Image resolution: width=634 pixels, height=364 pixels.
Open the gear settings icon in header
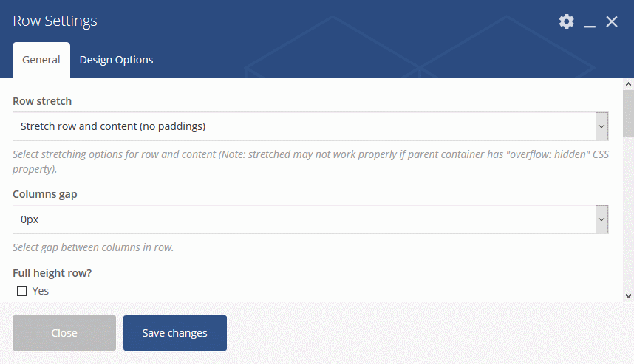pyautogui.click(x=567, y=21)
